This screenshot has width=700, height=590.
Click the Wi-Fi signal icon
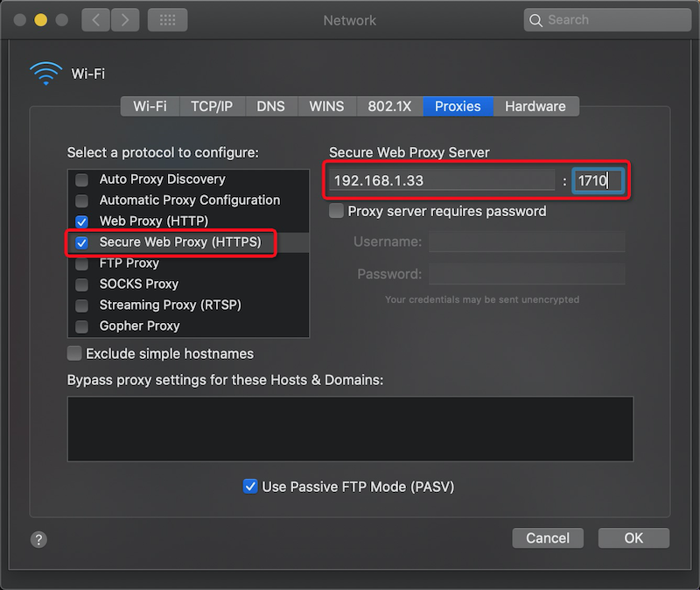pos(45,74)
